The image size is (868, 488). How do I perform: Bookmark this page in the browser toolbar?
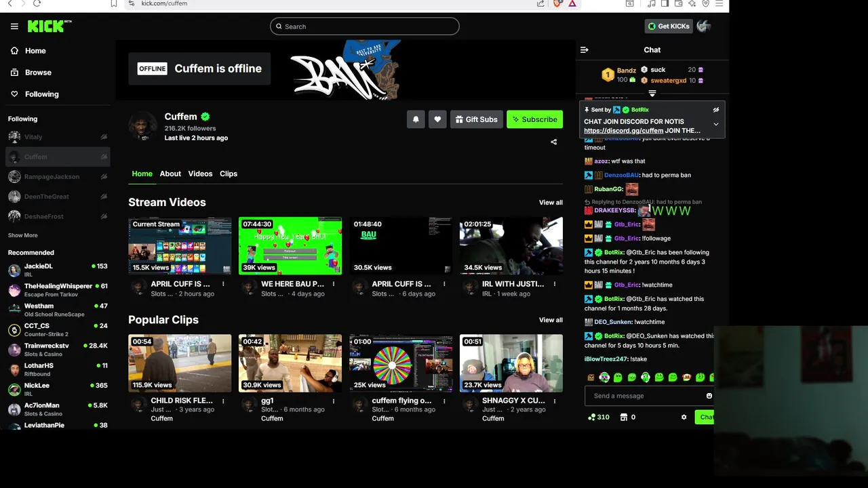(x=114, y=3)
